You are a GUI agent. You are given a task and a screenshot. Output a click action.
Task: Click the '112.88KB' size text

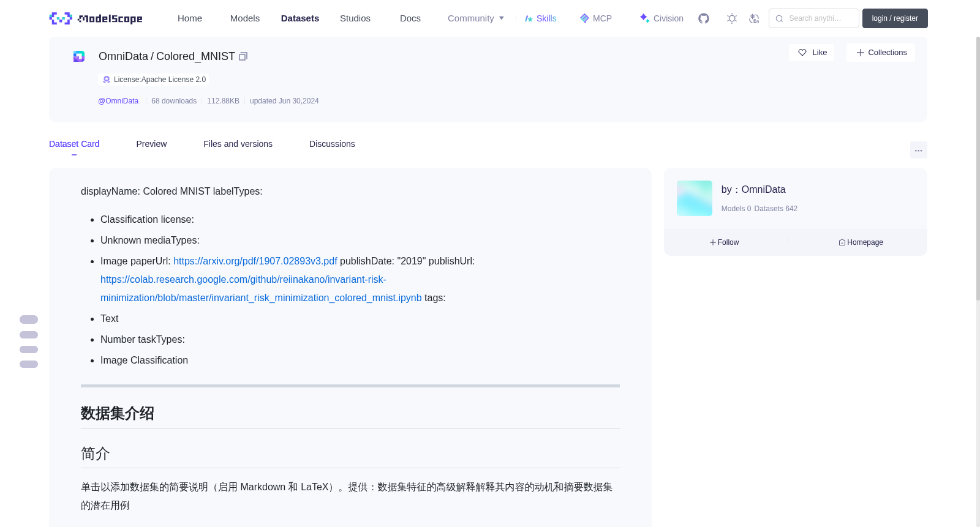coord(223,101)
